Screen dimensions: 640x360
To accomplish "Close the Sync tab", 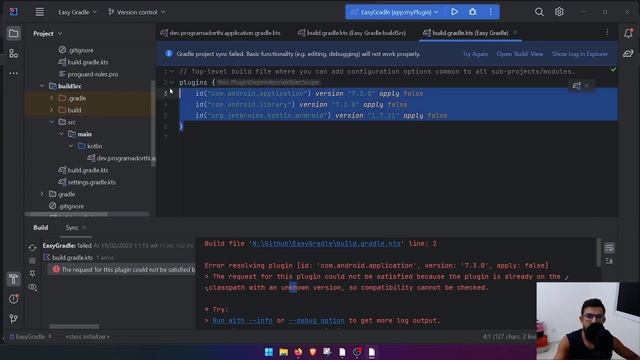I will [x=84, y=227].
